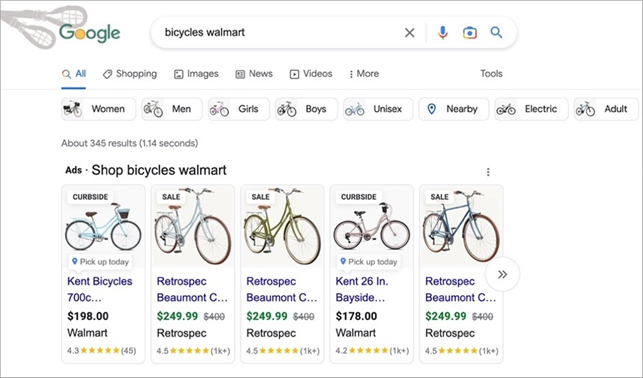This screenshot has height=378, width=643.
Task: Open the Ads three-dot options menu
Action: (x=488, y=172)
